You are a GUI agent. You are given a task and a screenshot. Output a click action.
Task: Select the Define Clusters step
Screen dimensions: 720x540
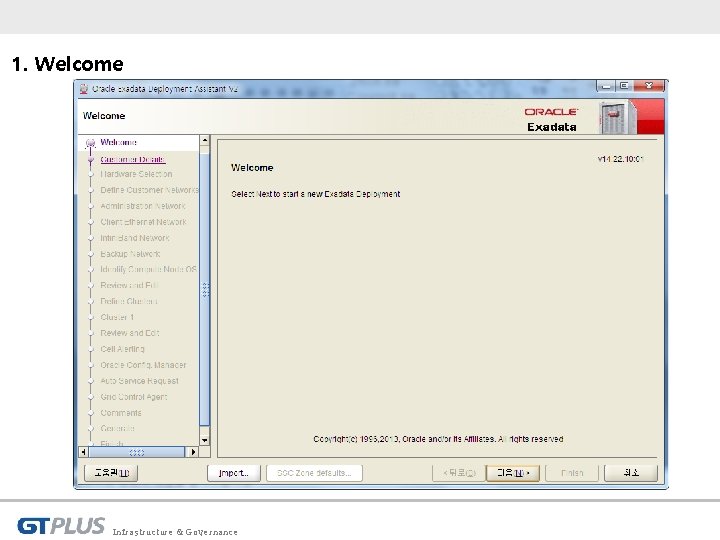coord(129,301)
